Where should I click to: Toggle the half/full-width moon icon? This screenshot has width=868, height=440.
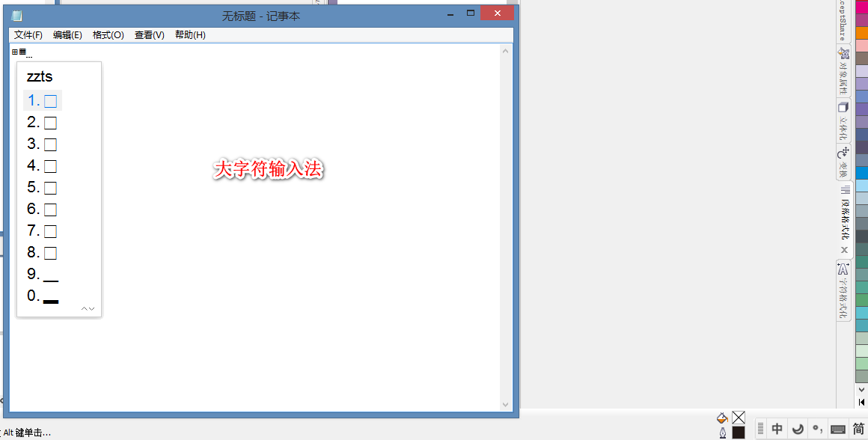pyautogui.click(x=798, y=429)
